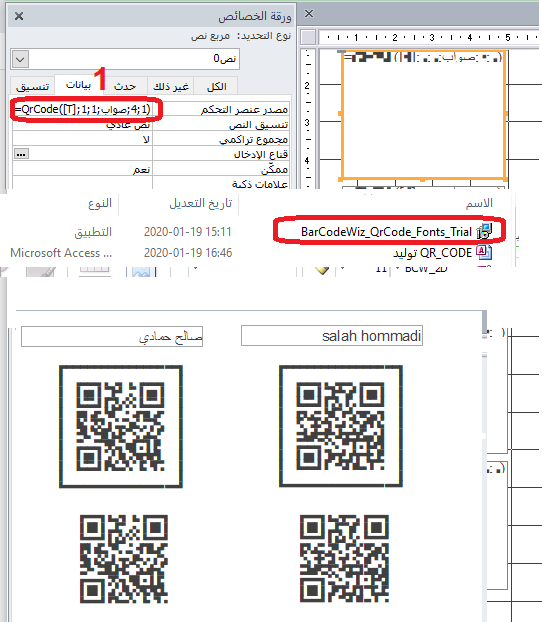
Task: Click date 2020-01-19 16:46
Action: 188,253
